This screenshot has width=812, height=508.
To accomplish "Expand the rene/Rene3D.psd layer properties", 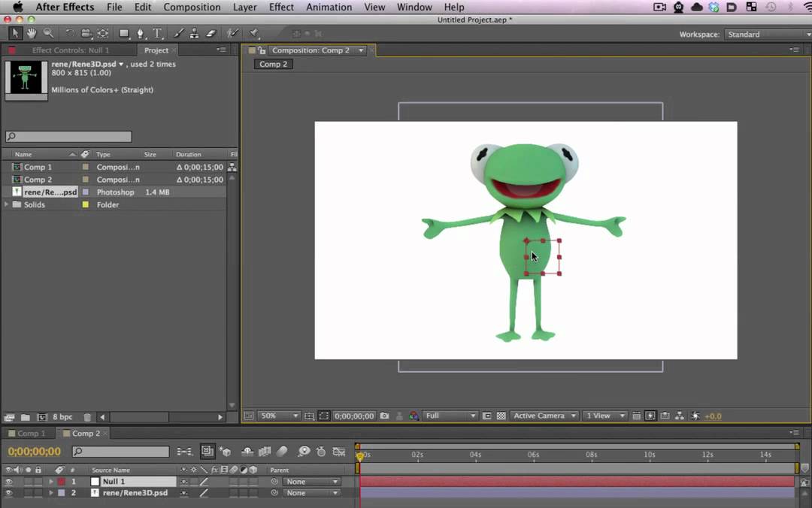I will click(x=51, y=493).
